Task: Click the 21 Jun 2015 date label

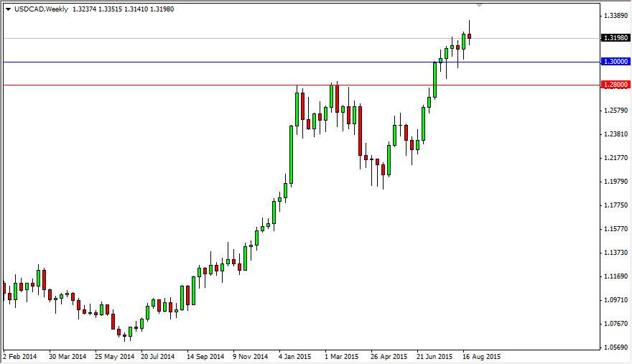Action: (434, 357)
